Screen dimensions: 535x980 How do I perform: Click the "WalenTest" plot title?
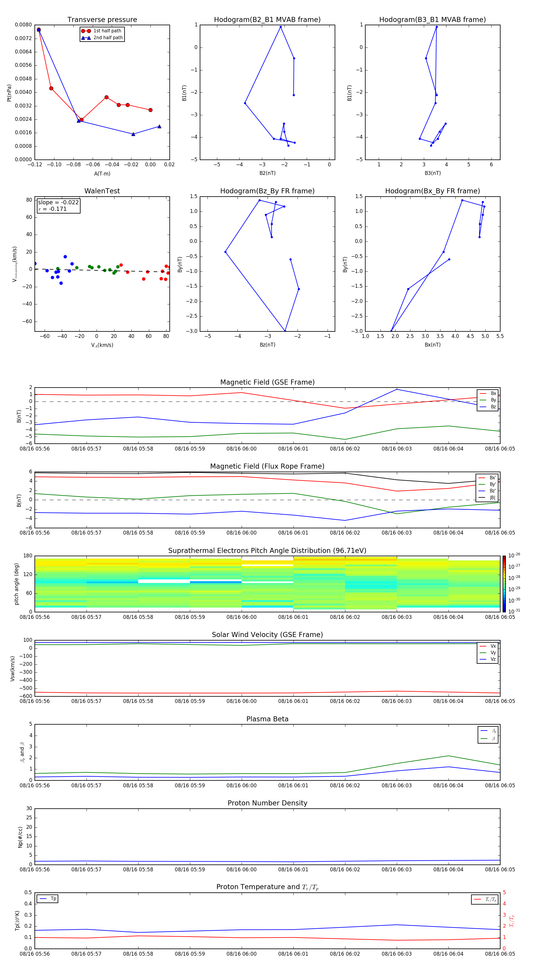click(102, 191)
